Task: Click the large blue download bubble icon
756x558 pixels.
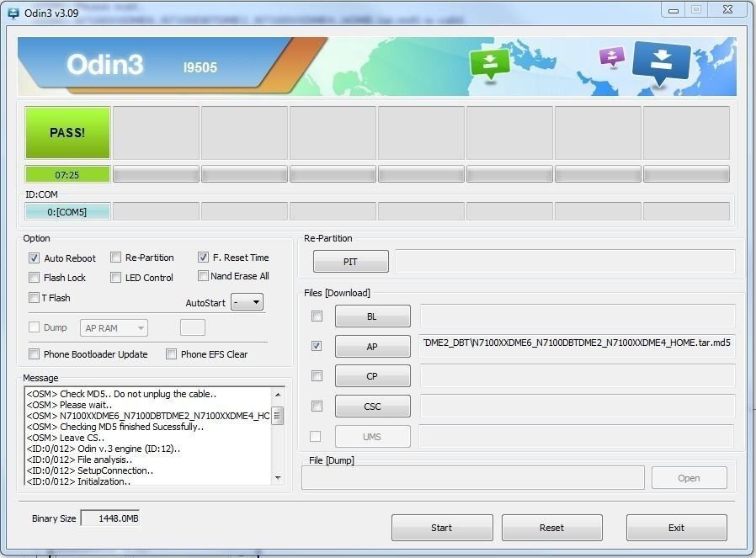Action: [x=661, y=62]
